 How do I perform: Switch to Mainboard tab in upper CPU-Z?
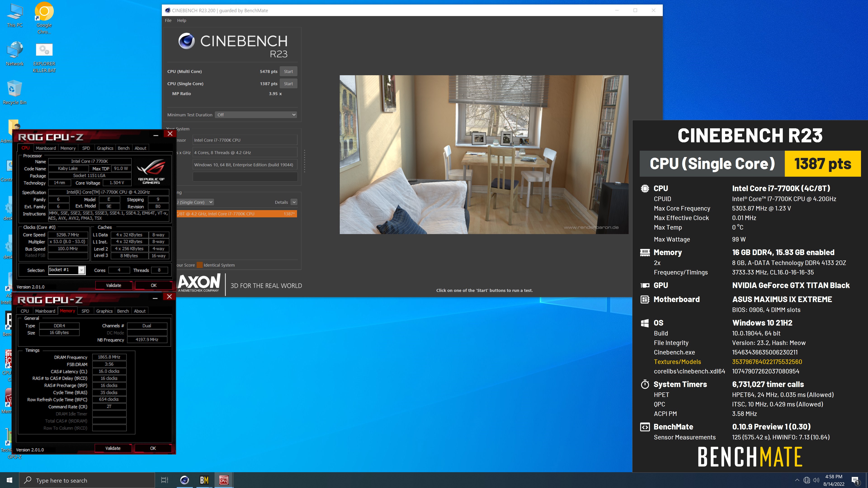(x=46, y=148)
